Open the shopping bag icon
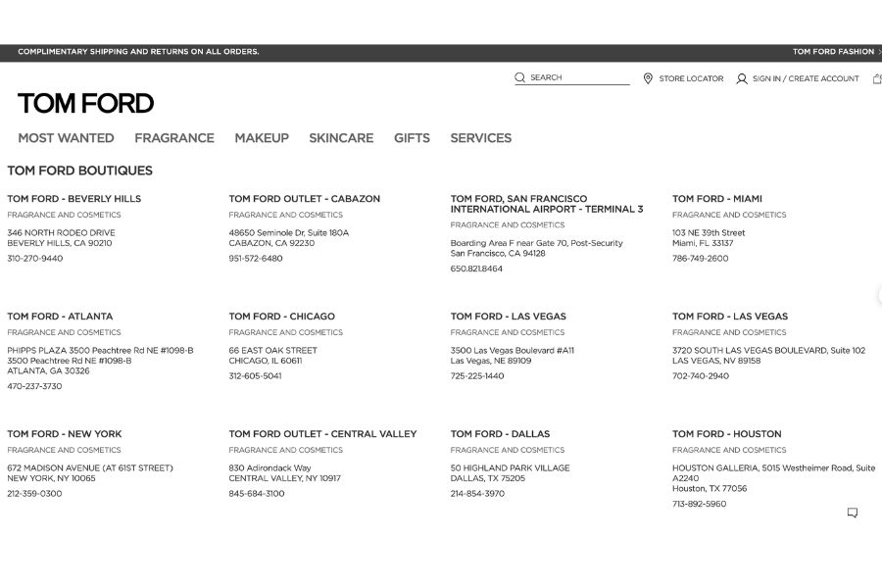The image size is (882, 588). tap(877, 78)
